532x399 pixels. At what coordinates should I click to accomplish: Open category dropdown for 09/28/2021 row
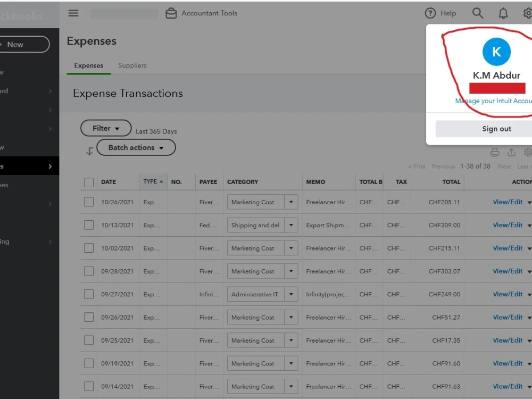[291, 271]
